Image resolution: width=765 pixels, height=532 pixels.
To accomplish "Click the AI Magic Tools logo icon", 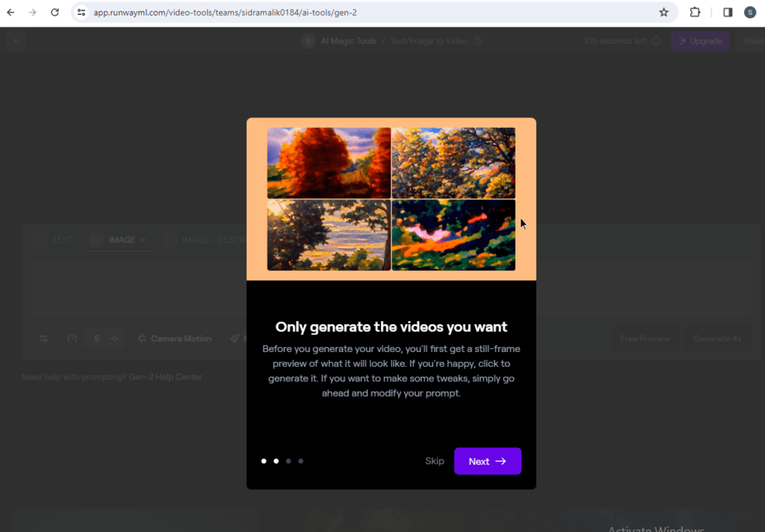I will point(308,41).
